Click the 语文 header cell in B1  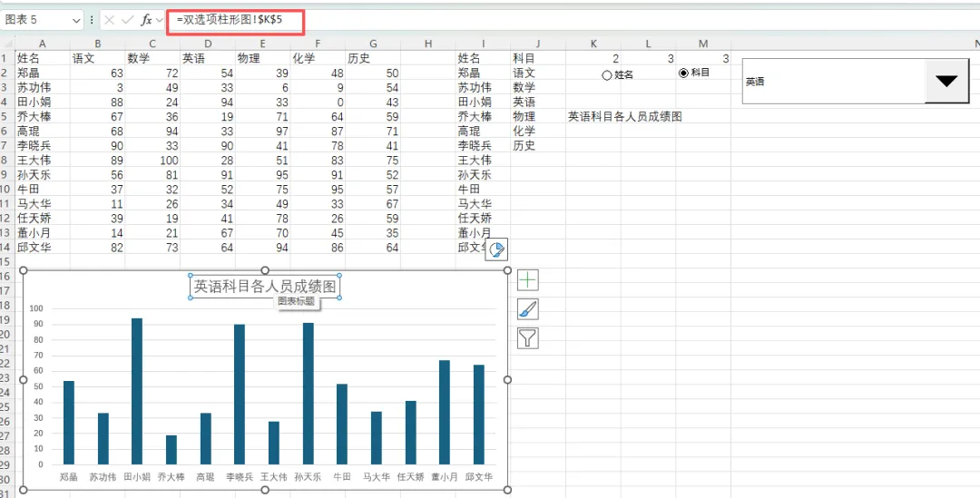(97, 58)
